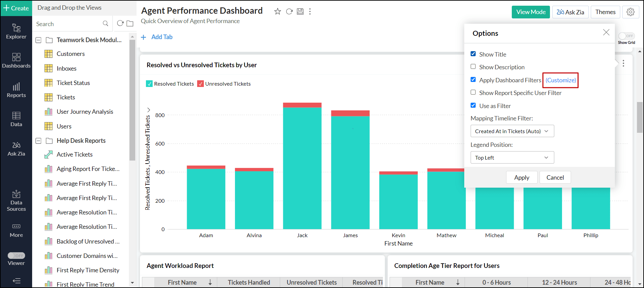Screen dimensions: 644x288
Task: Enable the Show Description checkbox
Action: tap(473, 67)
